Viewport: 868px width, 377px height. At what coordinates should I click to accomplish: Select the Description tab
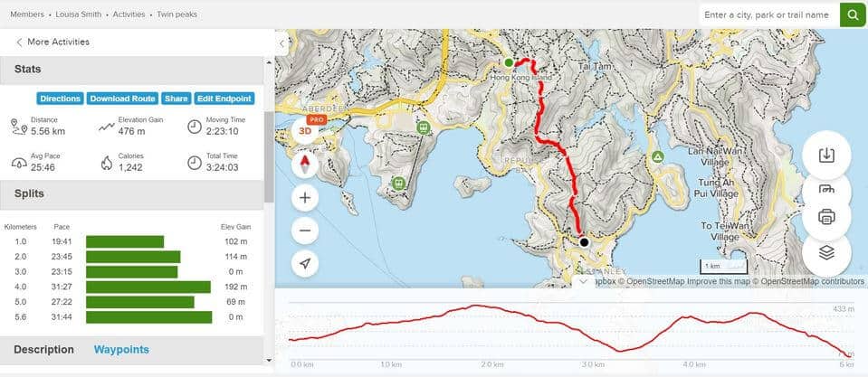(x=43, y=349)
